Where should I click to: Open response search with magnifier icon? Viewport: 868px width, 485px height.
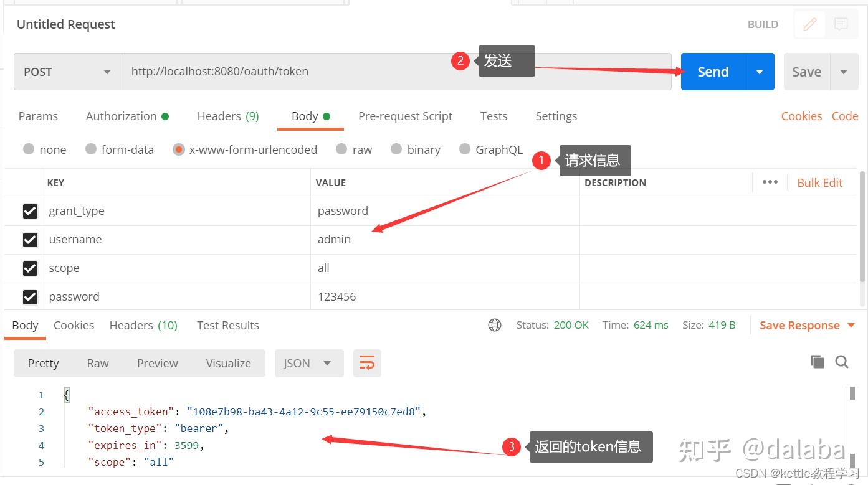pyautogui.click(x=842, y=362)
